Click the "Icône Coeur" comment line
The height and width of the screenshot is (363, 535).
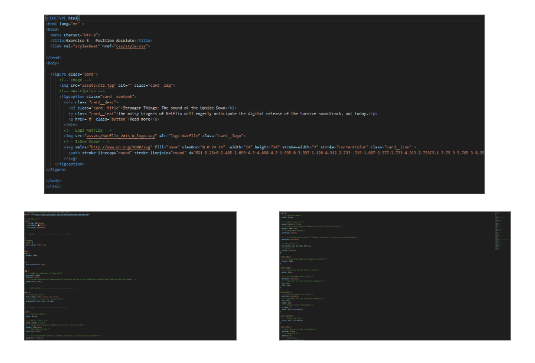click(87, 142)
